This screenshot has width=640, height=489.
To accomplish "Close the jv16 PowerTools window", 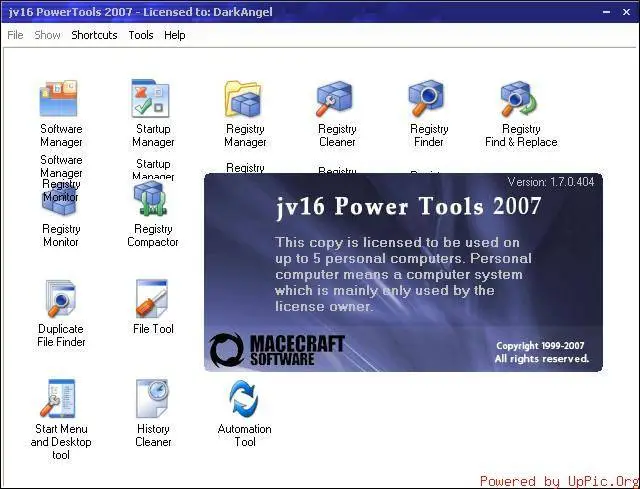I will [627, 12].
